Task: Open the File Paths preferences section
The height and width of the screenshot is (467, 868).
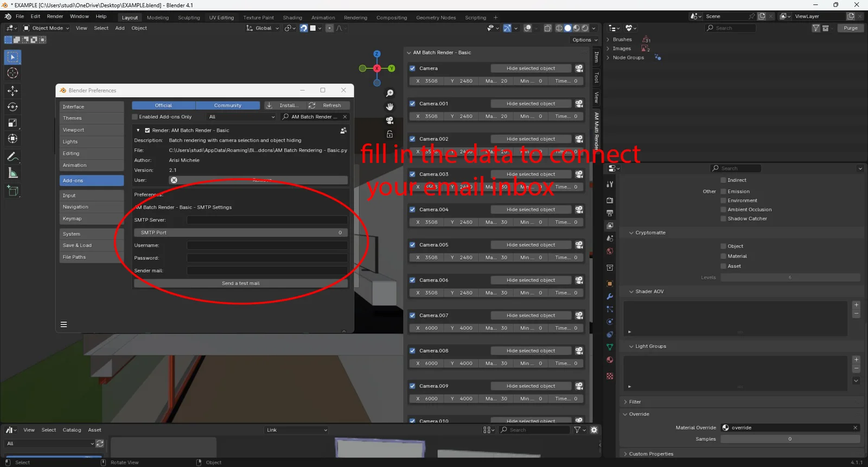Action: point(91,257)
